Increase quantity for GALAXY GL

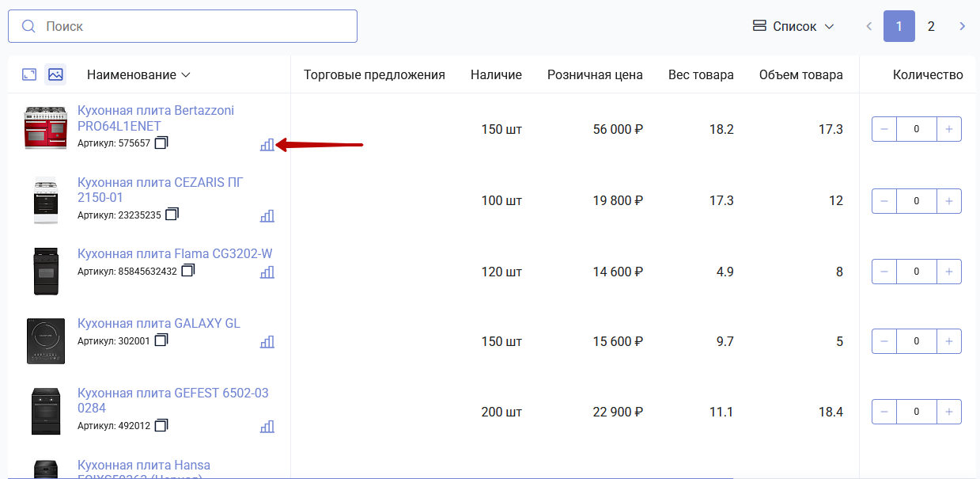point(949,341)
